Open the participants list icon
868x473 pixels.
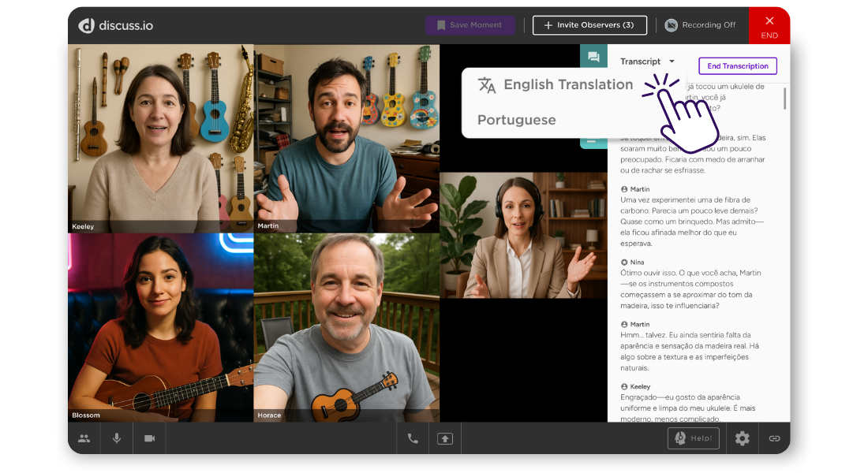[x=84, y=438]
